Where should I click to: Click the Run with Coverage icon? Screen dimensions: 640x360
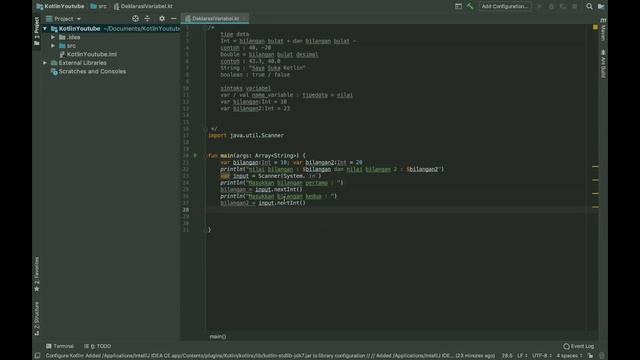point(563,6)
